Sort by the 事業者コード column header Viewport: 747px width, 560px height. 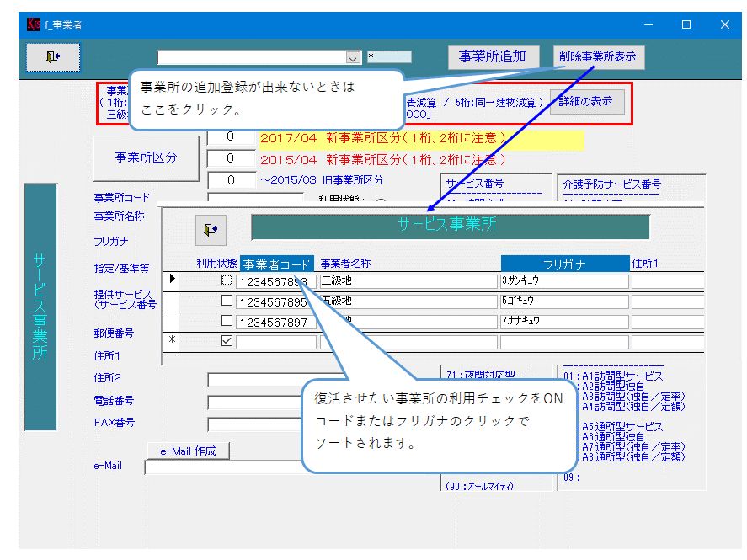tap(276, 264)
